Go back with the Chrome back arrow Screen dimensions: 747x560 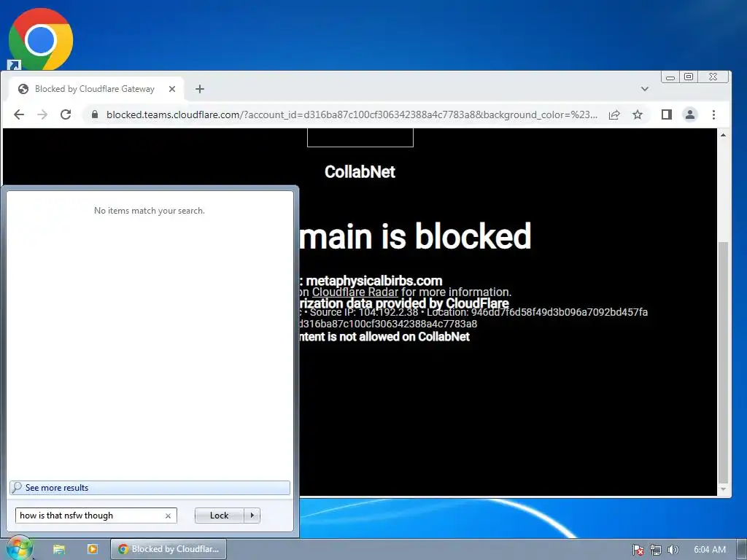[19, 114]
